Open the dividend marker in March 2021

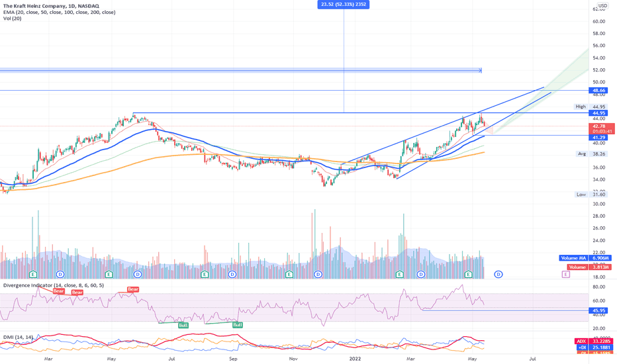point(60,274)
